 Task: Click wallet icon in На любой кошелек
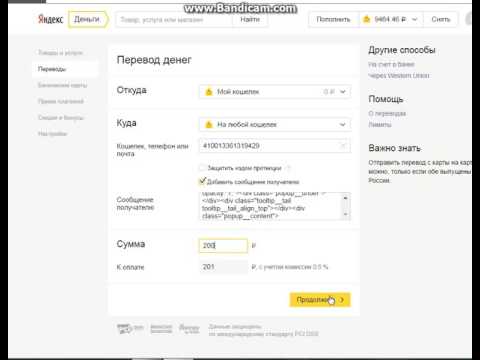pyautogui.click(x=209, y=124)
